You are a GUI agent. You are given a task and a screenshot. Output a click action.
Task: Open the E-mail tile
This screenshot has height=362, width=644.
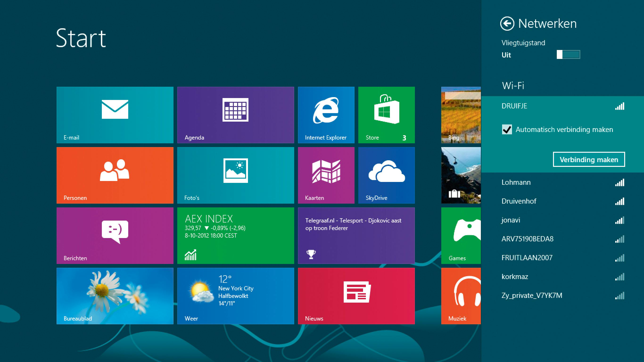click(115, 115)
